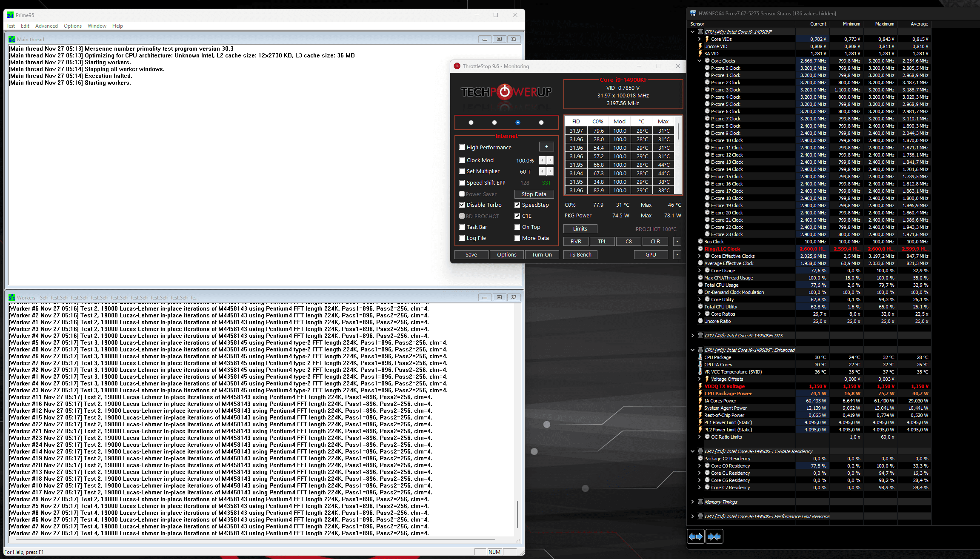Open the Help menu in Prime95

click(x=117, y=26)
